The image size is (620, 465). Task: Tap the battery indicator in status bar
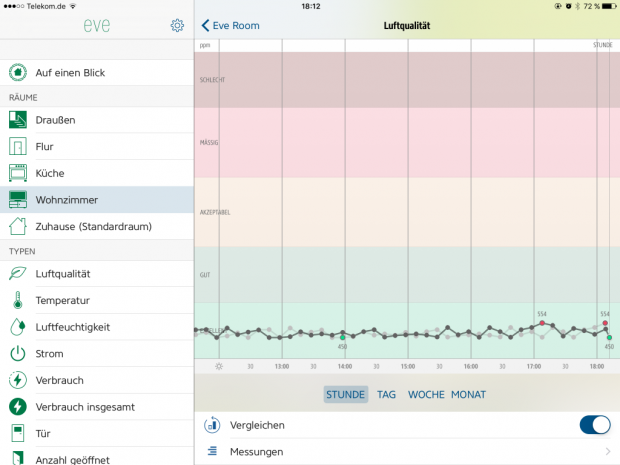coord(609,6)
